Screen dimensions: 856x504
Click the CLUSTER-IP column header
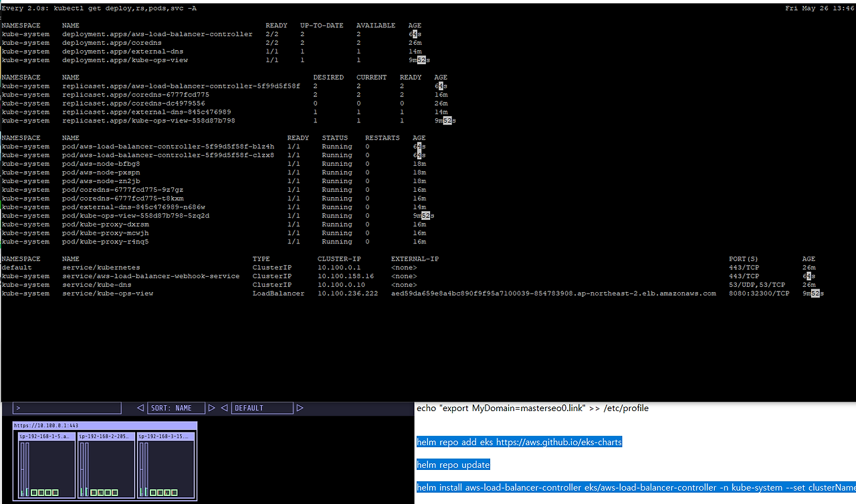pos(339,259)
